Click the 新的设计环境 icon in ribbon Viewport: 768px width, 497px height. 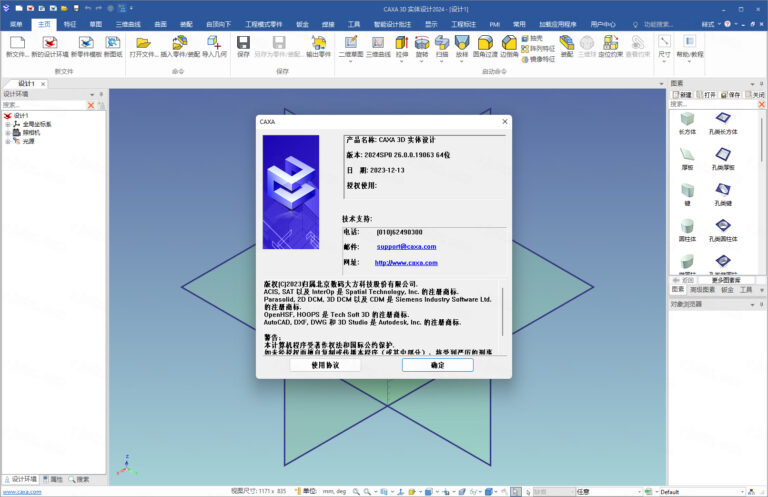(x=49, y=43)
